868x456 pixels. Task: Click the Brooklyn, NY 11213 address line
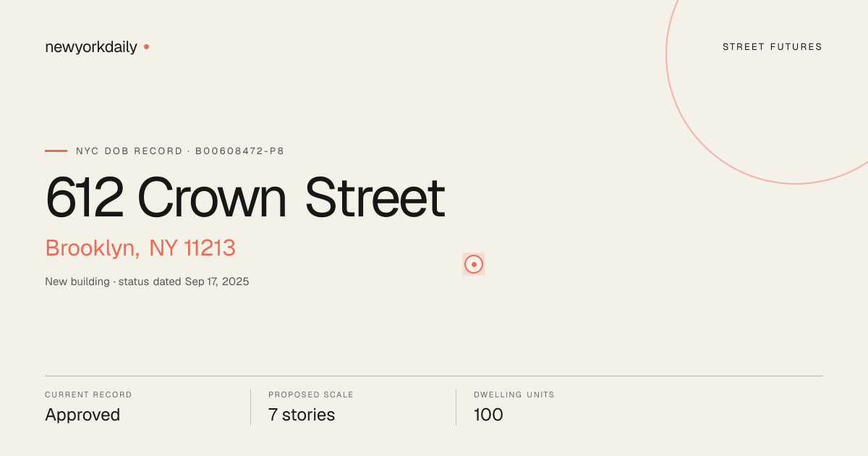(x=140, y=248)
